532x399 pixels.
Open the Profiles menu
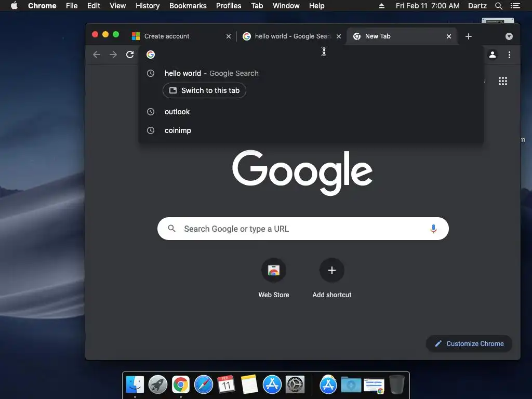point(229,6)
